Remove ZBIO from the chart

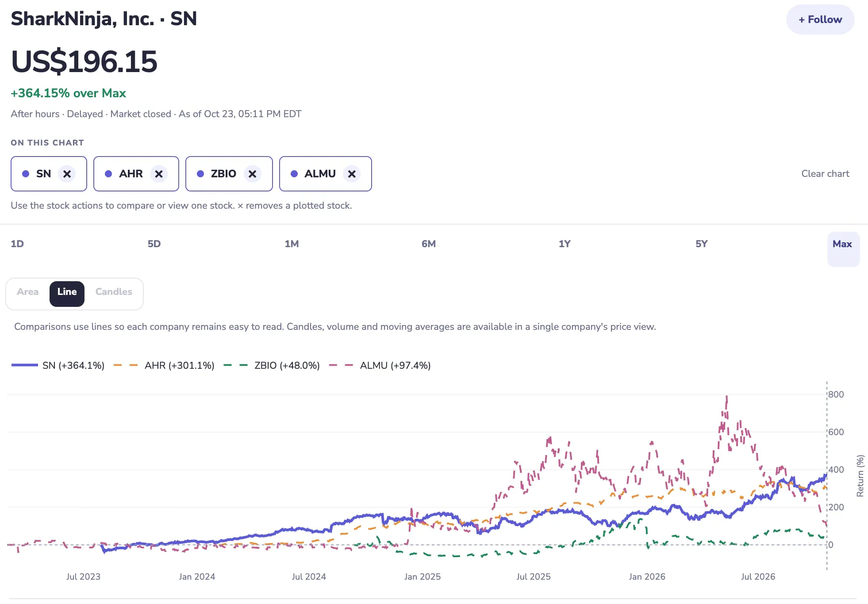[x=252, y=174]
